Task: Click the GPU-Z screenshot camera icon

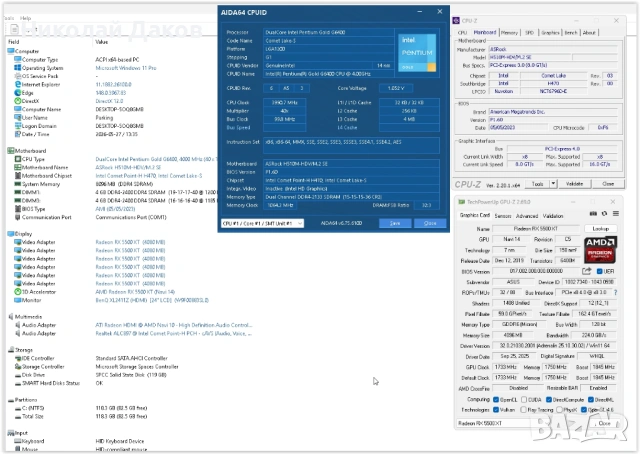Action: [593, 214]
